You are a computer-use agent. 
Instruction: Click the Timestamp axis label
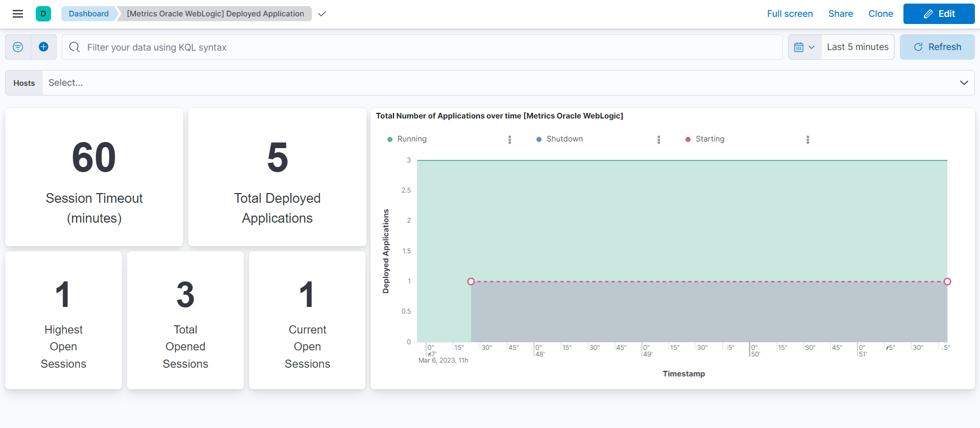[683, 374]
